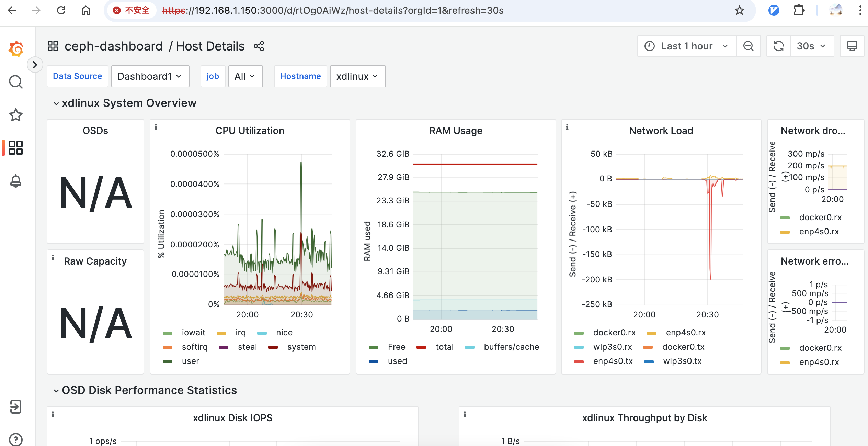Click the system legend color swatch
The width and height of the screenshot is (868, 446).
273,347
